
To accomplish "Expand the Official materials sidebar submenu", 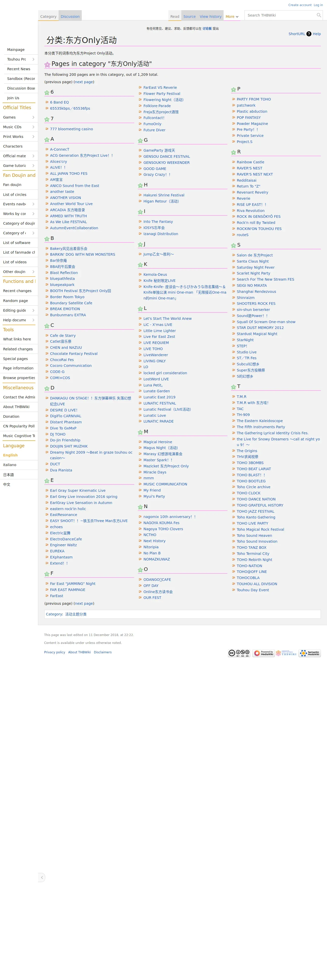I will (x=33, y=156).
